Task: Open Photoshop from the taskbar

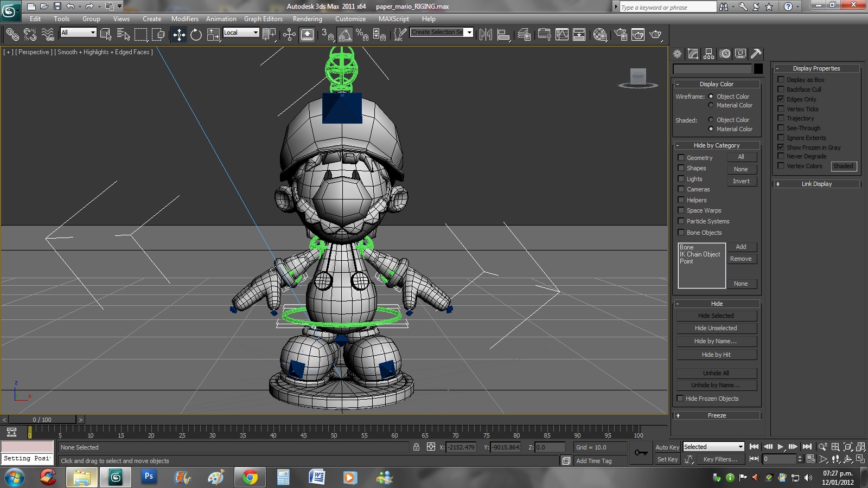Action: [149, 477]
